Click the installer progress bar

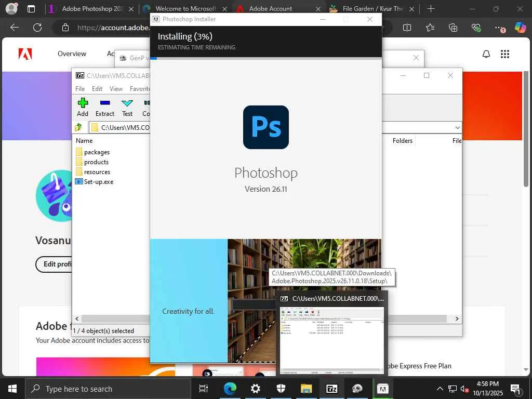(x=266, y=58)
